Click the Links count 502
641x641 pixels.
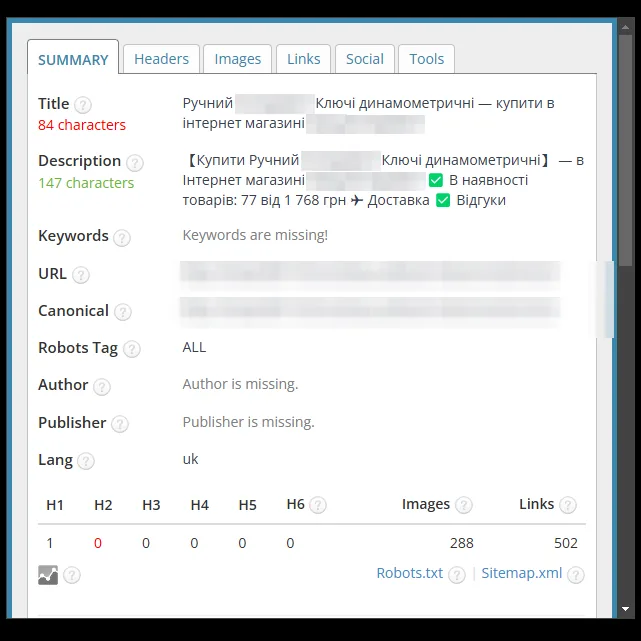[x=566, y=543]
